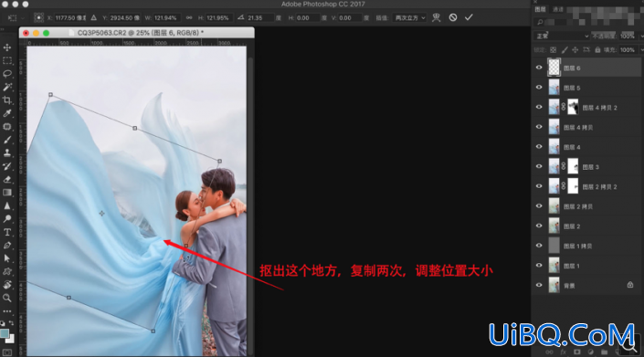Select the Move tool
This screenshot has height=357, width=644.
point(7,47)
